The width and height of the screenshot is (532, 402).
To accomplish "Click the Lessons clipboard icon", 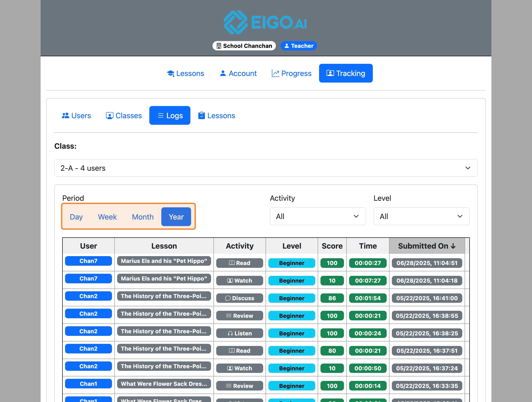I will click(201, 116).
